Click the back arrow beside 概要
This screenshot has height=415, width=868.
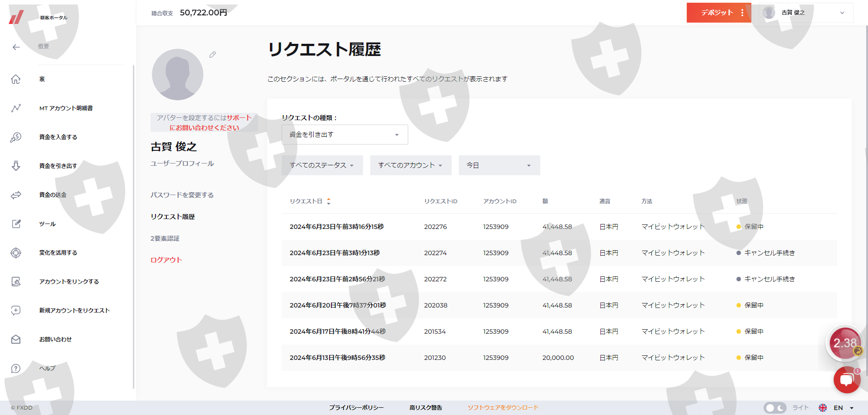pyautogui.click(x=16, y=47)
